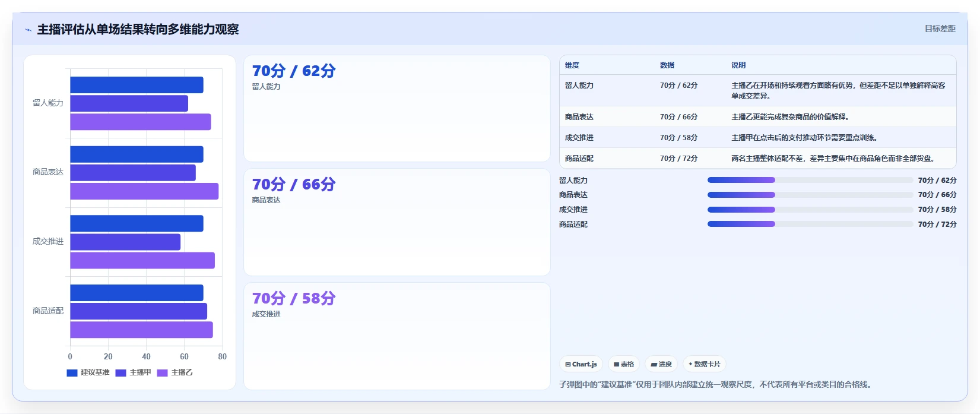The image size is (980, 414).
Task: Open the 70分 / 62分 留人能力 card
Action: tap(397, 108)
